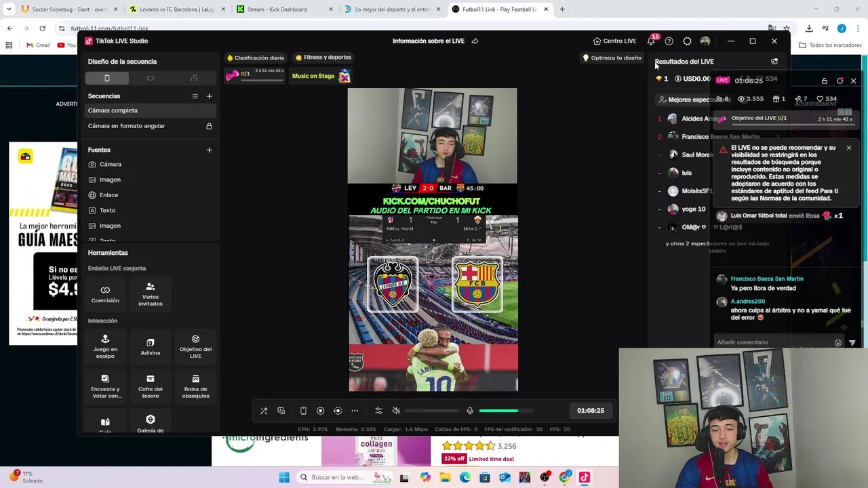Open Objetivo del LIVE tool
This screenshot has width=868, height=488.
point(195,346)
